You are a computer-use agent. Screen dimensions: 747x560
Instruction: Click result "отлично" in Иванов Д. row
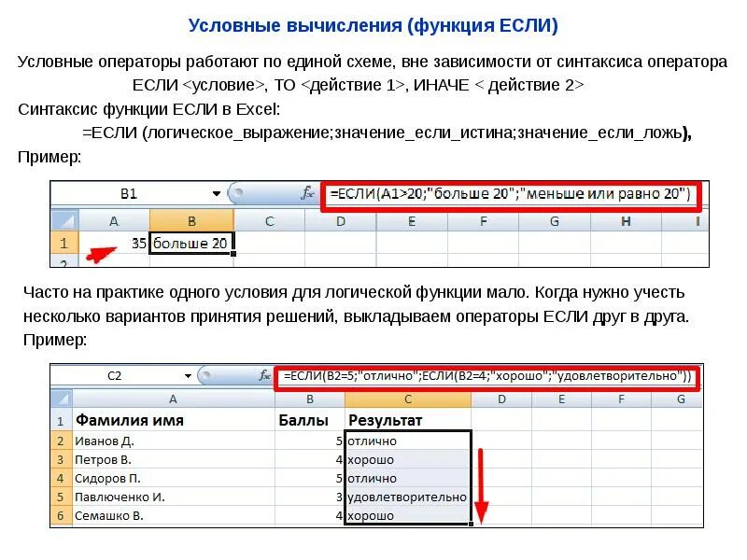pyautogui.click(x=408, y=441)
